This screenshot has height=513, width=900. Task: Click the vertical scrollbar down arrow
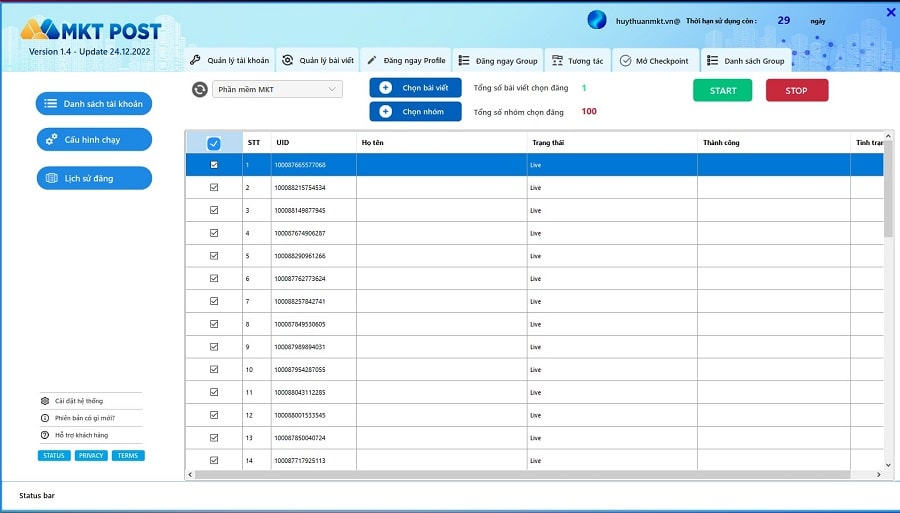pyautogui.click(x=889, y=465)
